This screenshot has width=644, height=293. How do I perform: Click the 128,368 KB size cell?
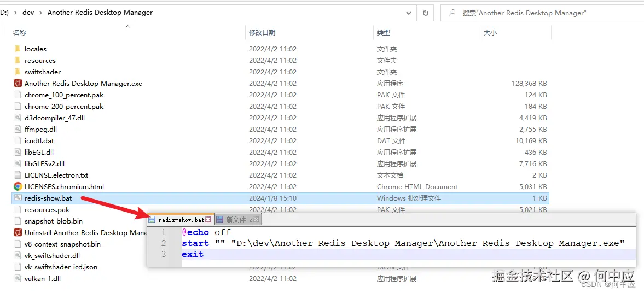click(x=529, y=83)
